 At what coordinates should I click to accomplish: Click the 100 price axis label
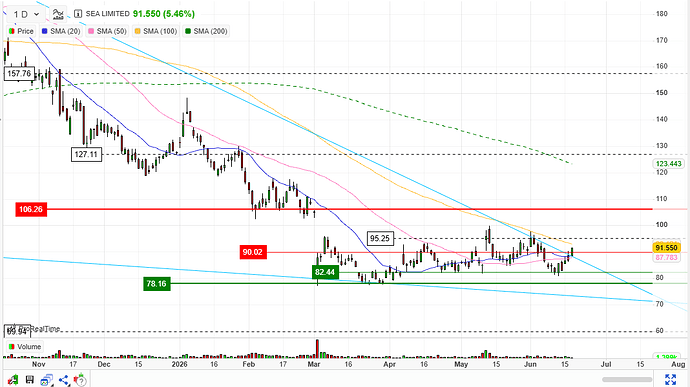click(662, 225)
